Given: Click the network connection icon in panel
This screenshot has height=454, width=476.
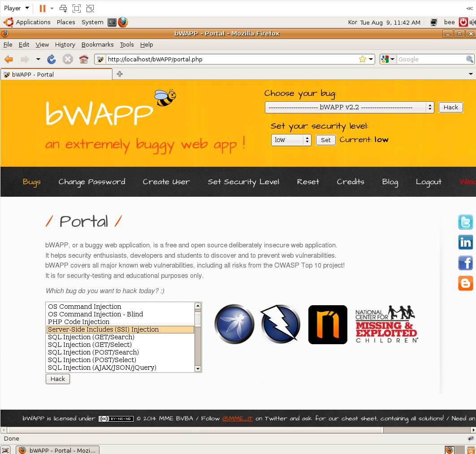Looking at the screenshot, I should [434, 22].
